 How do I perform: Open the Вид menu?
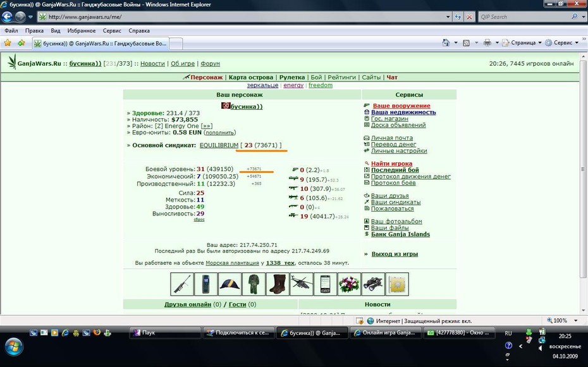pos(56,31)
